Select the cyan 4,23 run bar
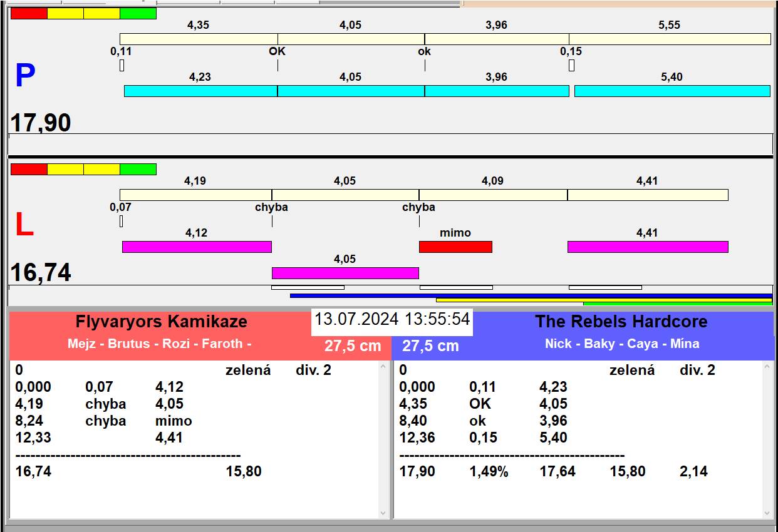Screen dimensions: 778x532 [x=200, y=91]
